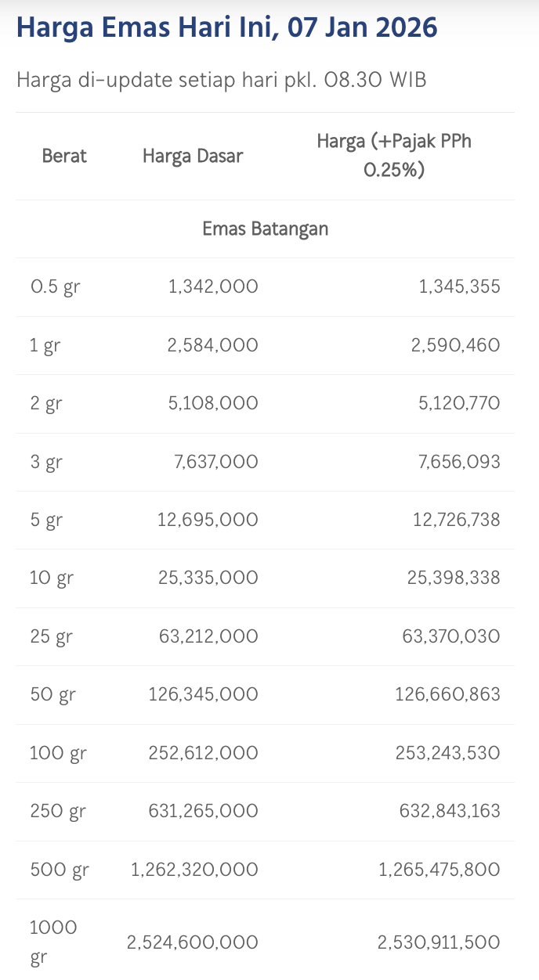Click base price 12,695,000 for 5 gr
This screenshot has height=980, width=539.
pos(208,520)
